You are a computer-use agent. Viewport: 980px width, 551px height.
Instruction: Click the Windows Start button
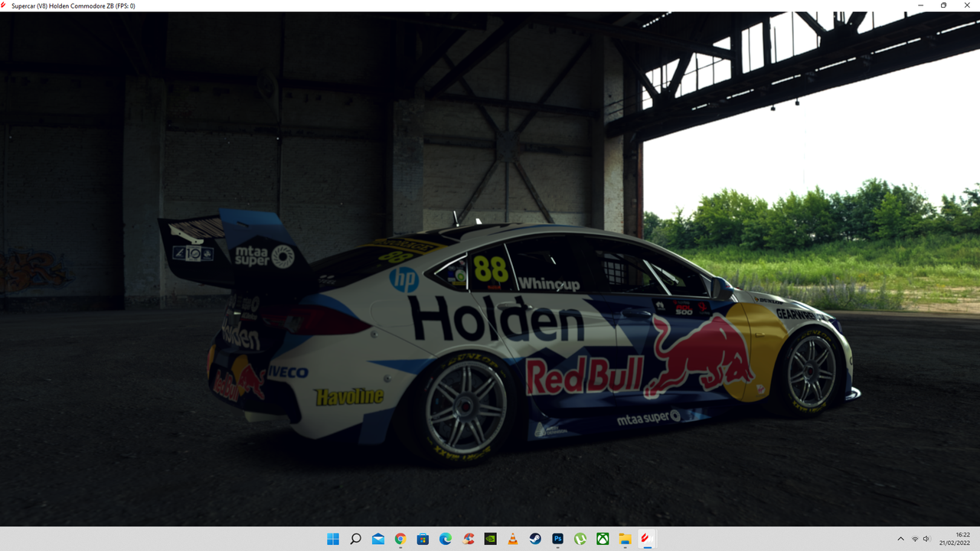pyautogui.click(x=332, y=539)
